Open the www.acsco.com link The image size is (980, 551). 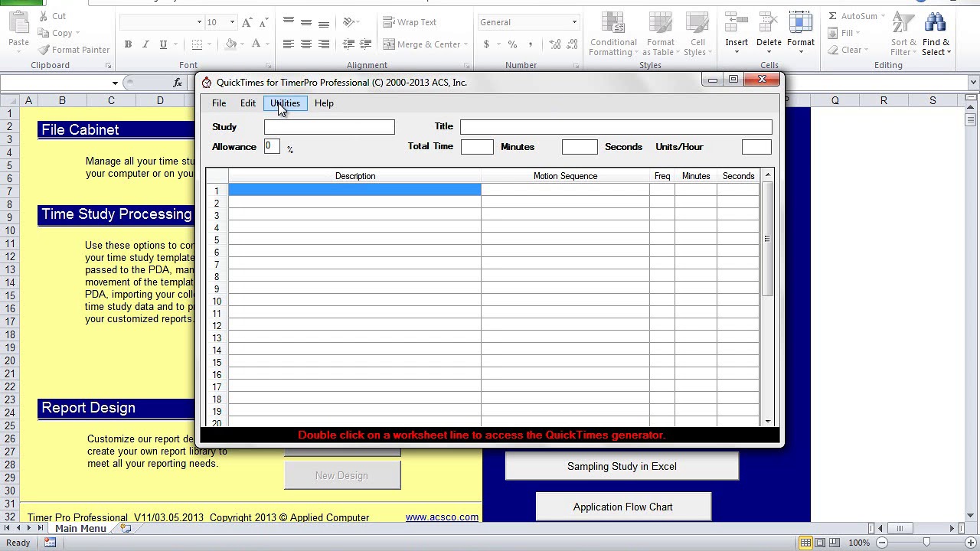tap(442, 517)
